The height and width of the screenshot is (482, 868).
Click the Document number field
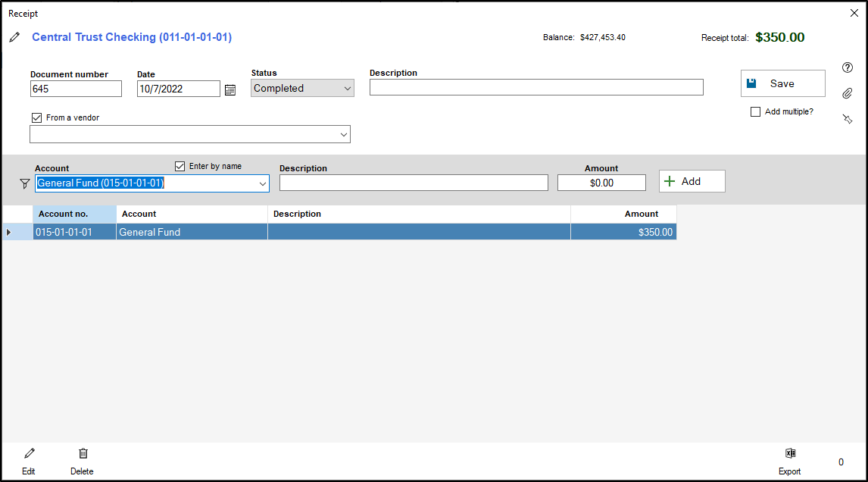click(76, 89)
